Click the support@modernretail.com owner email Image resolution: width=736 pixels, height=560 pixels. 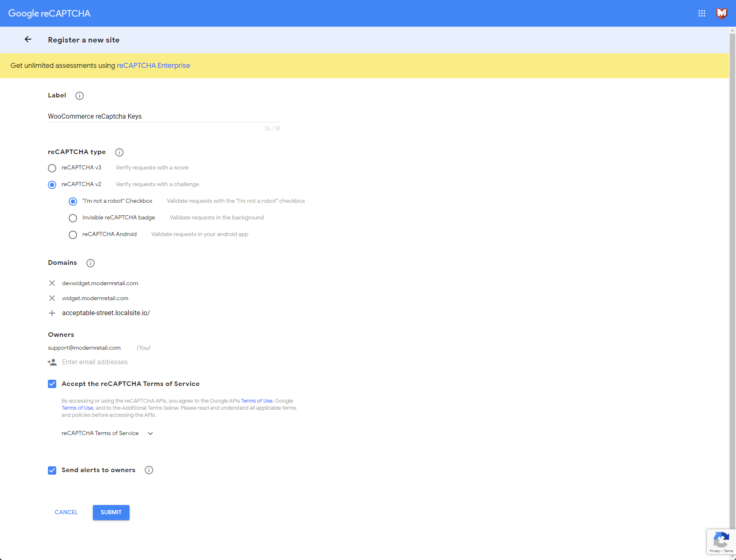(x=84, y=348)
